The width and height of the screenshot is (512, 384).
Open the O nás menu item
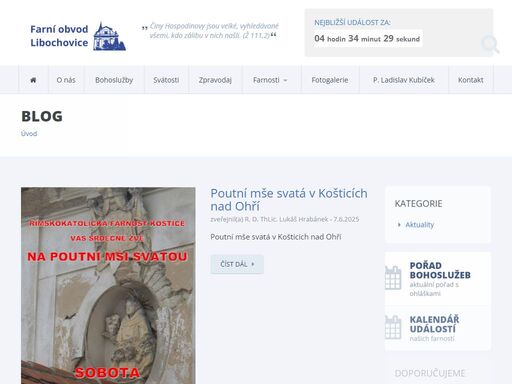click(66, 80)
